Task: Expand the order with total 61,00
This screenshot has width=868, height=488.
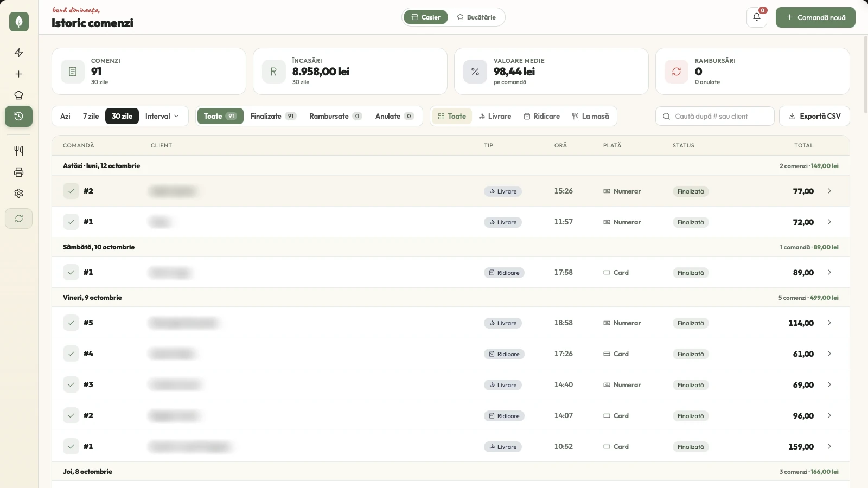Action: tap(829, 354)
